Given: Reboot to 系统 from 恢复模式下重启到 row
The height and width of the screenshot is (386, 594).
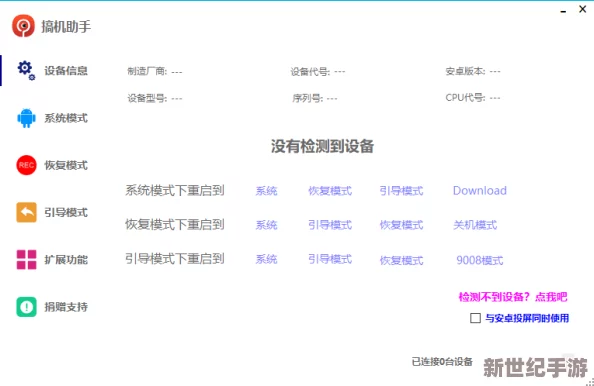Looking at the screenshot, I should pyautogui.click(x=266, y=225).
